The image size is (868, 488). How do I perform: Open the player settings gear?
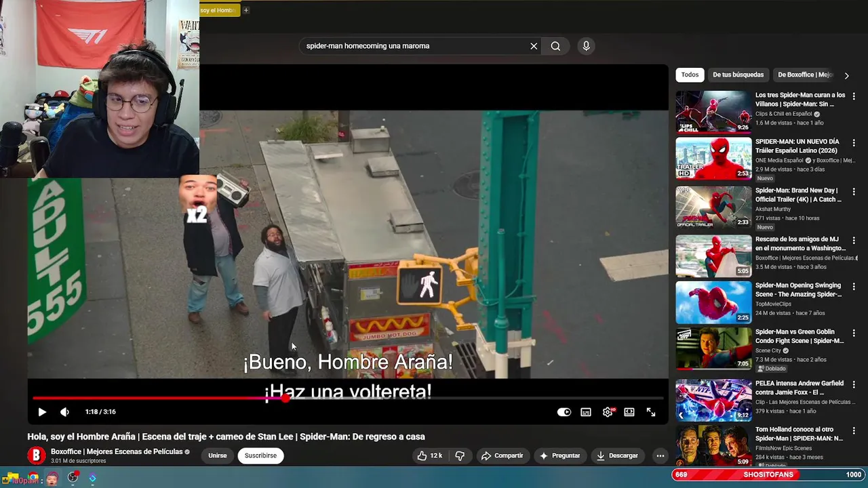tap(608, 412)
